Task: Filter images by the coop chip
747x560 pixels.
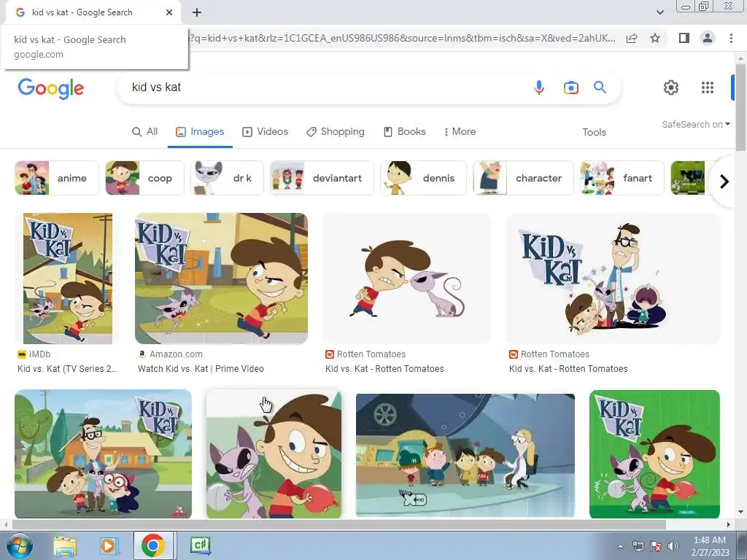Action: [x=145, y=178]
